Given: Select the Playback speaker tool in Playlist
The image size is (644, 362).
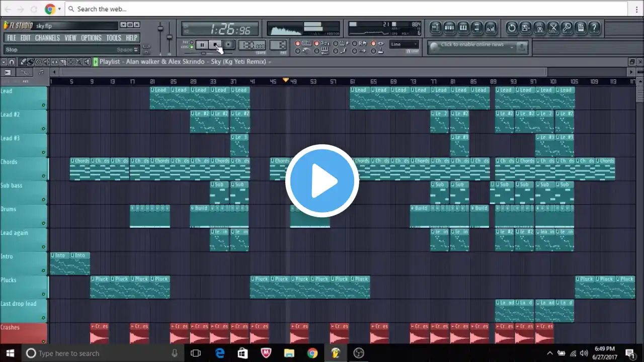Looking at the screenshot, I should click(86, 62).
